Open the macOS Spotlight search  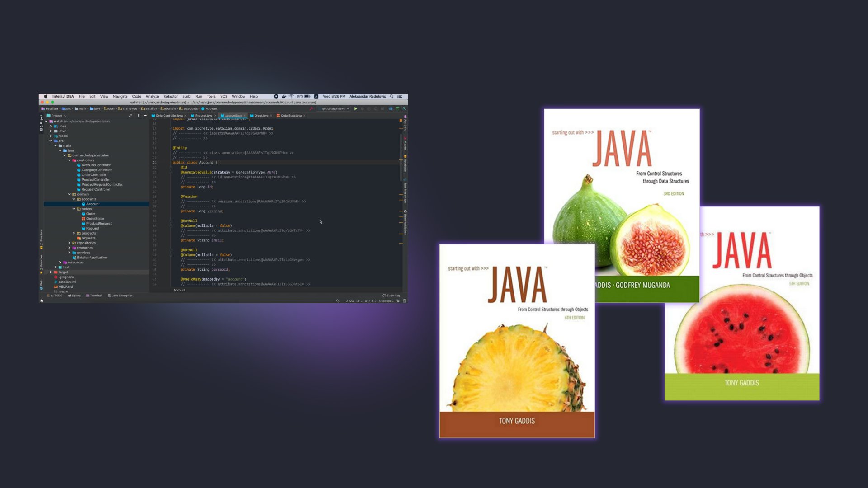(392, 96)
